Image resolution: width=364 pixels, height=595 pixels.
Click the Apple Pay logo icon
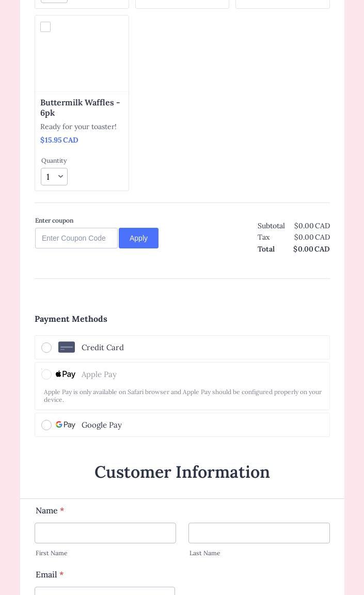click(x=66, y=374)
